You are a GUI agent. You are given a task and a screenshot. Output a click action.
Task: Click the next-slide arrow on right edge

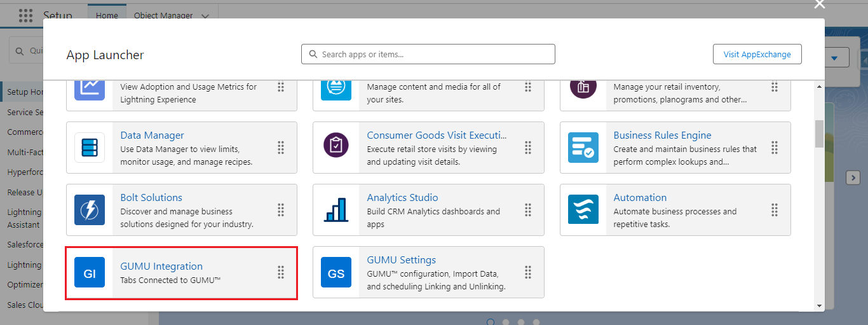point(853,178)
